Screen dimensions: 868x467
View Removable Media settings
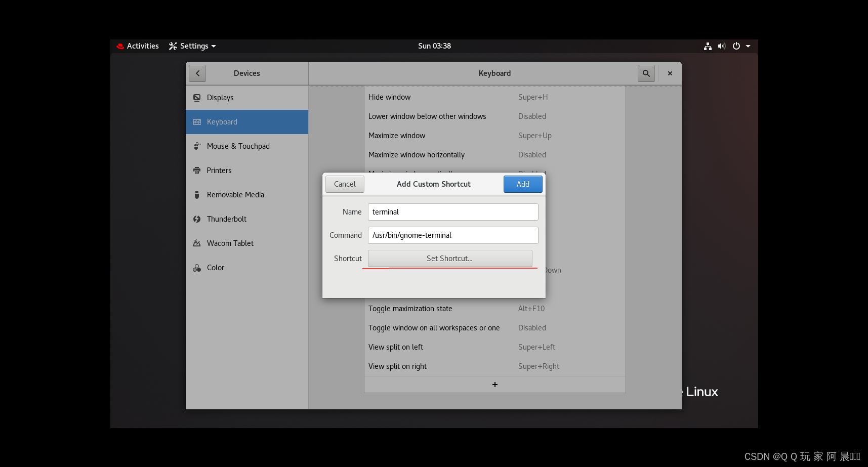[235, 195]
